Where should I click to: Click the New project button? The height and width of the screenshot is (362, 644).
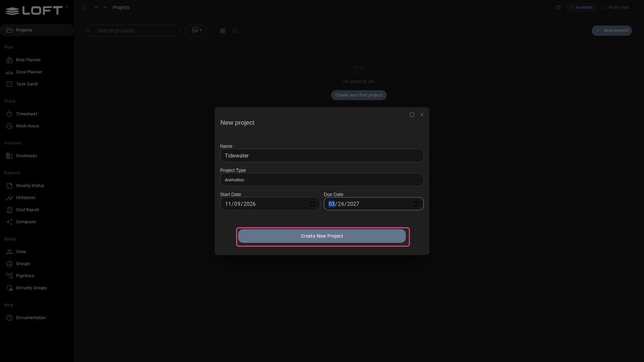pyautogui.click(x=612, y=31)
